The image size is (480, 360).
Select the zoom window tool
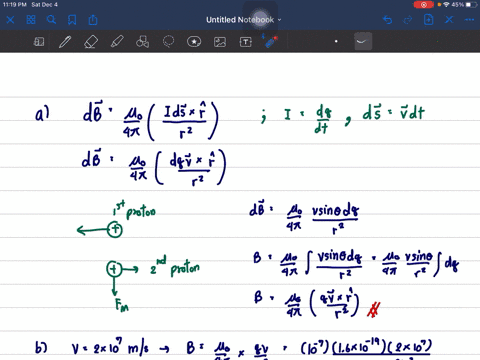point(39,42)
